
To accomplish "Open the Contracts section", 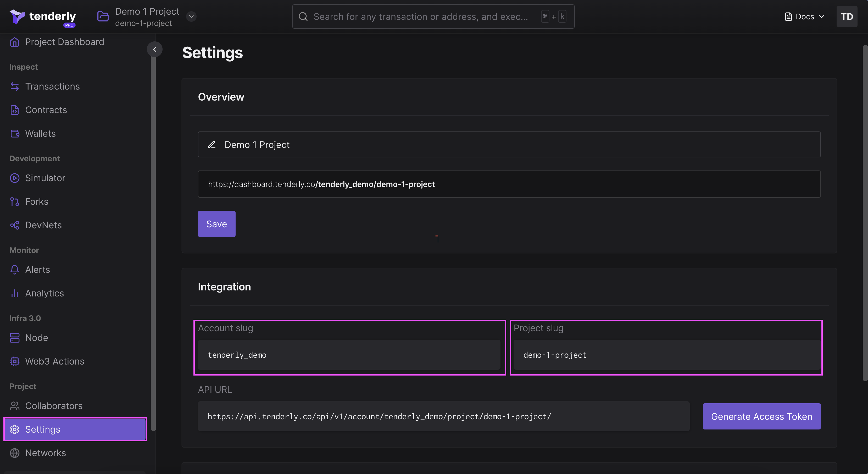I will point(46,110).
